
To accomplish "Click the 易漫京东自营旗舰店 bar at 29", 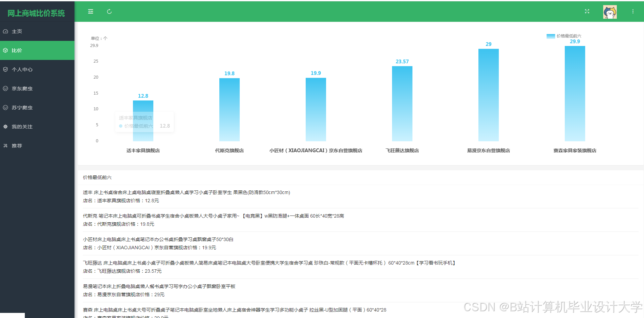I will (x=488, y=95).
